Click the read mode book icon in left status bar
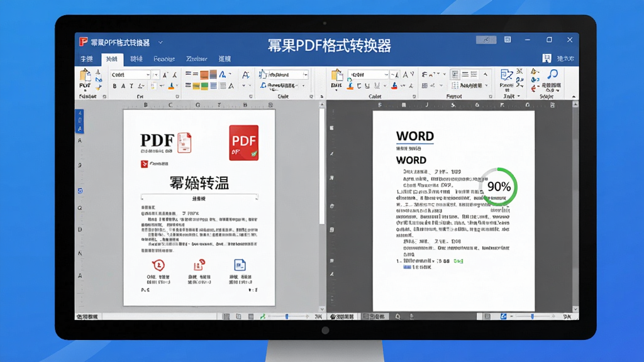This screenshot has height=362, width=644. pos(238,317)
